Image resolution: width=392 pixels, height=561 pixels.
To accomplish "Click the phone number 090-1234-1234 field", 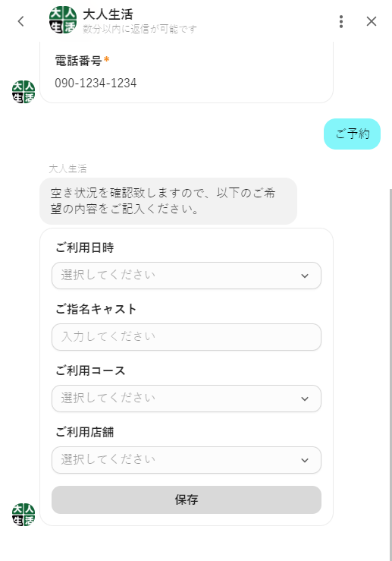I will (x=96, y=83).
